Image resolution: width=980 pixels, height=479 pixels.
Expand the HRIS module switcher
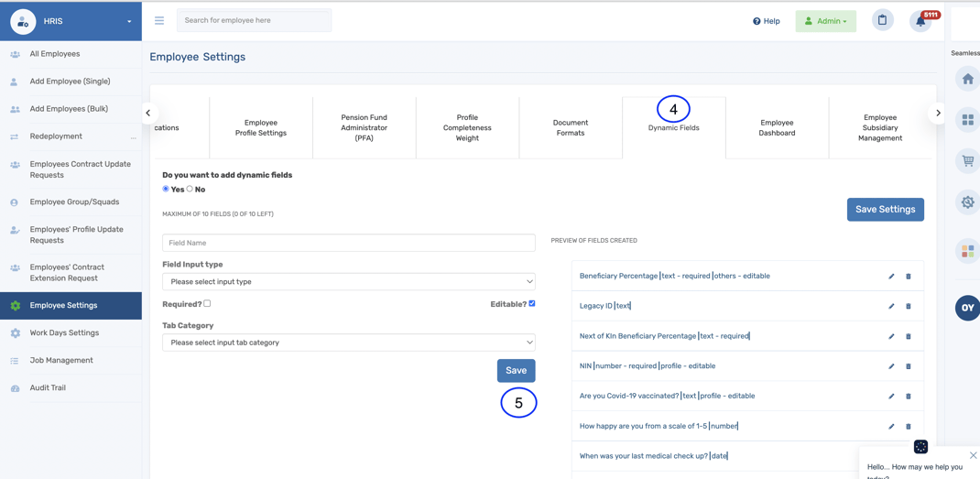pyautogui.click(x=129, y=22)
